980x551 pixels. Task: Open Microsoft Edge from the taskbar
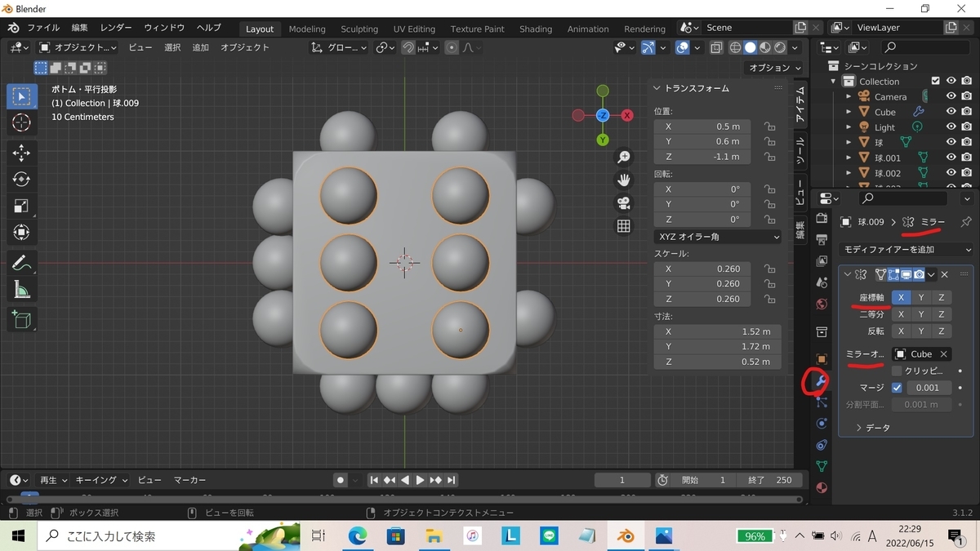[x=358, y=536]
